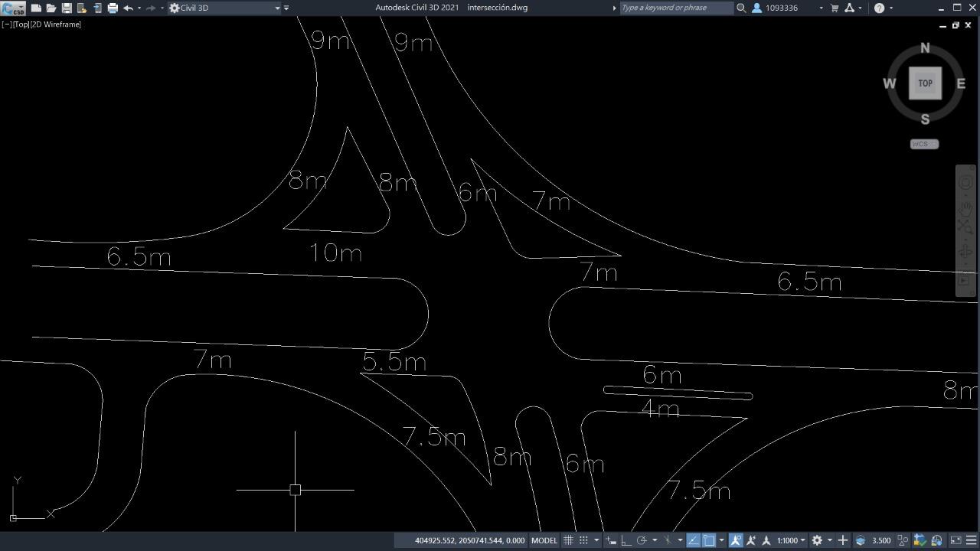Click the Undo arrow icon
This screenshot has width=980, height=551.
click(x=128, y=8)
